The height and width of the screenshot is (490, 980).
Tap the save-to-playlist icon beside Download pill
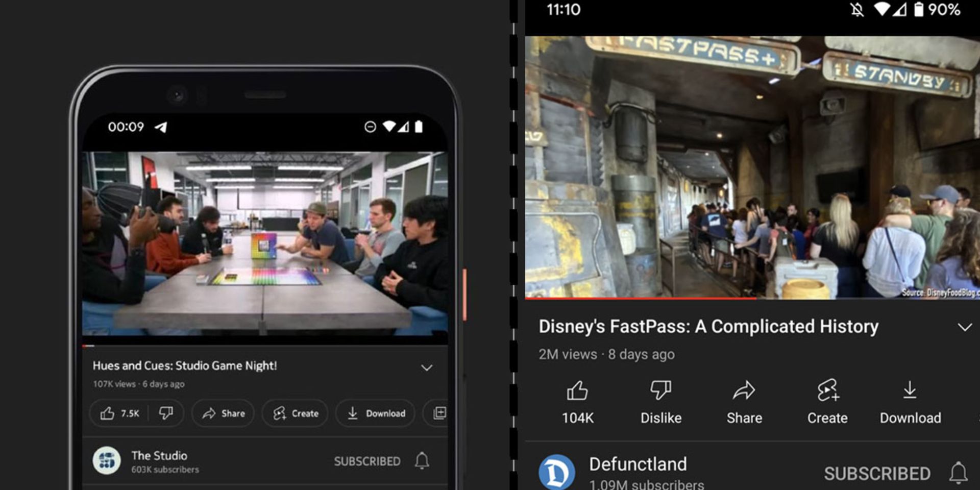439,413
